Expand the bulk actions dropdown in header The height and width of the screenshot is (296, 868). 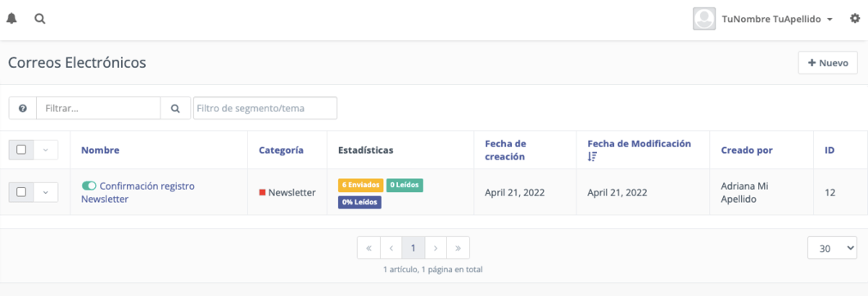click(46, 150)
